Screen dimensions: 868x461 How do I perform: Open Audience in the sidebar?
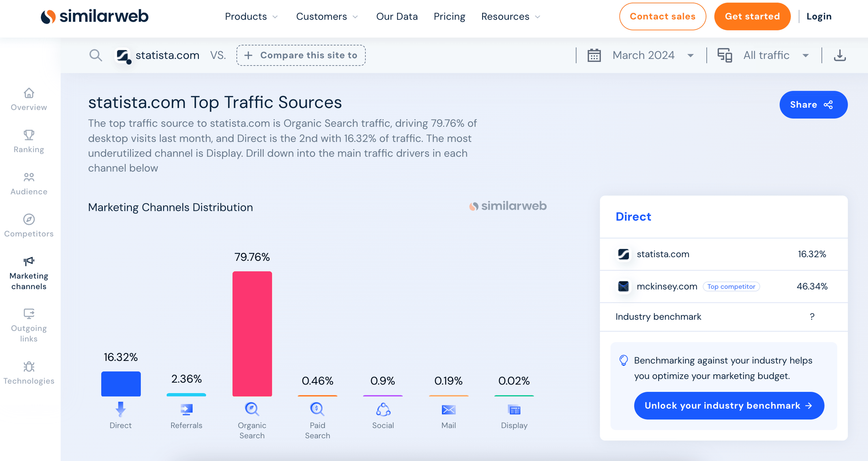click(x=29, y=184)
